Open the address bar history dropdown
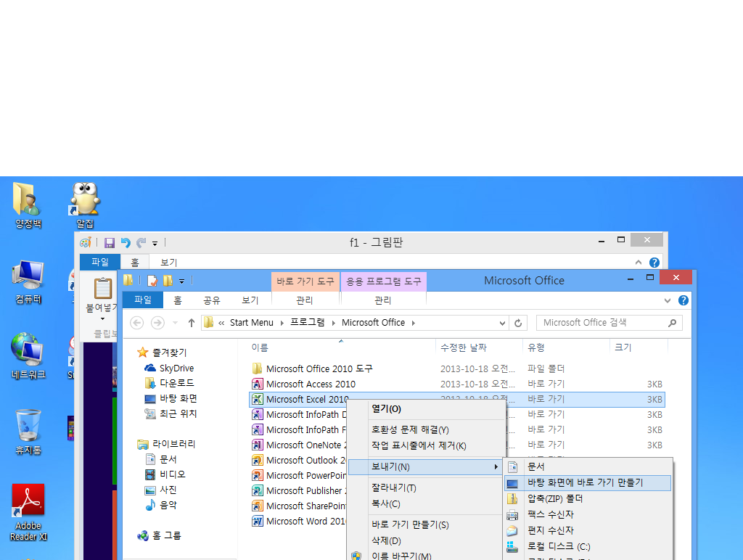 [502, 323]
